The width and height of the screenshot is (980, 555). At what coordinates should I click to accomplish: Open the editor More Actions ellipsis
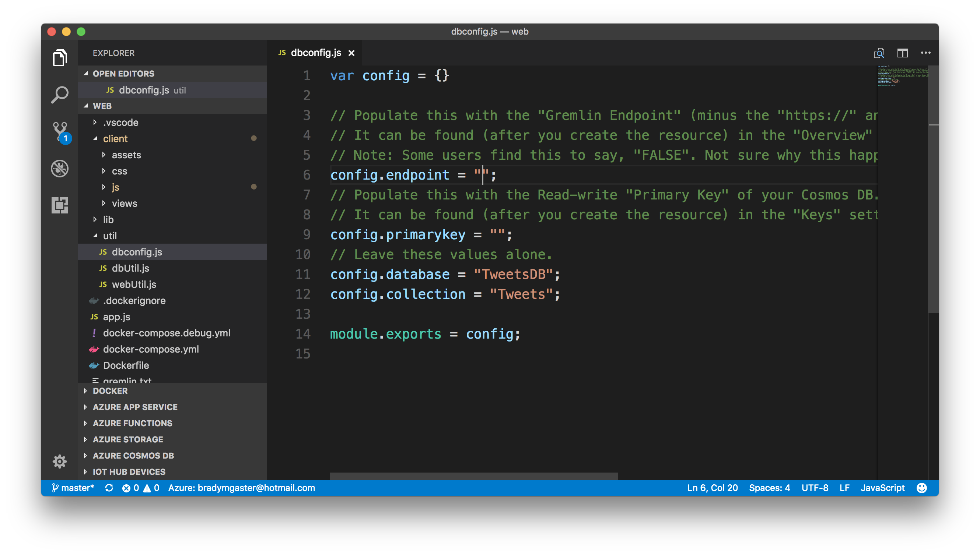pyautogui.click(x=925, y=53)
